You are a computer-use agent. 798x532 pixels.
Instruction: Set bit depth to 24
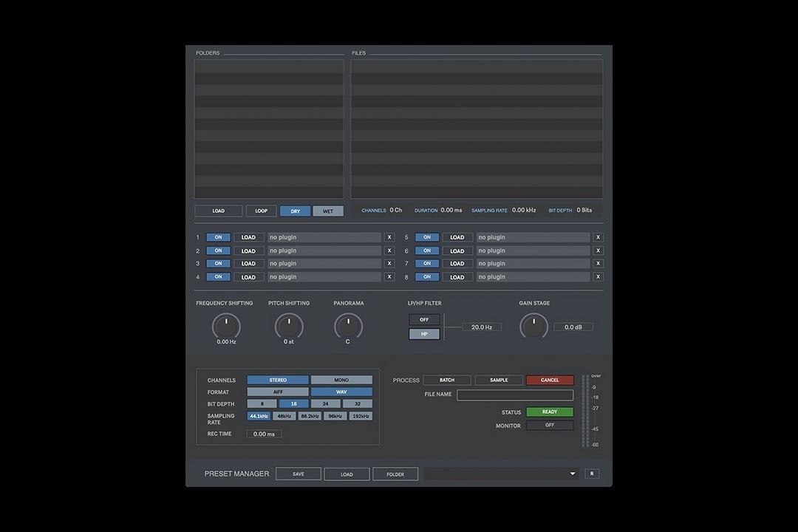(326, 403)
